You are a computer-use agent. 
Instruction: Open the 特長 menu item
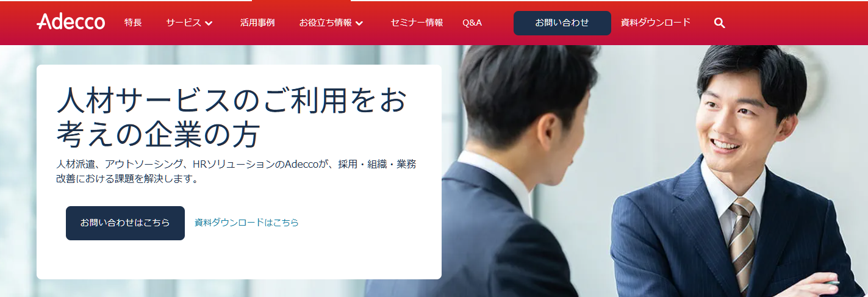coord(133,23)
